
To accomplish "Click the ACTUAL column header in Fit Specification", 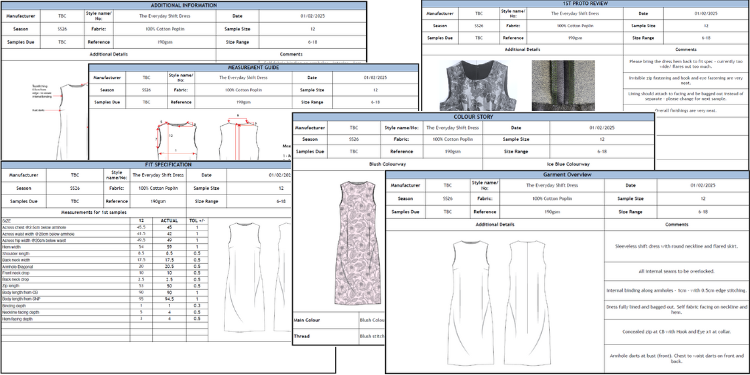I will coord(169,221).
